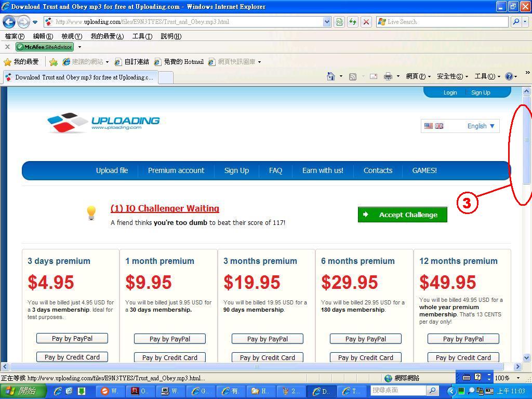
Task: Open the 我的最愛 favorites star button
Action: click(x=21, y=62)
